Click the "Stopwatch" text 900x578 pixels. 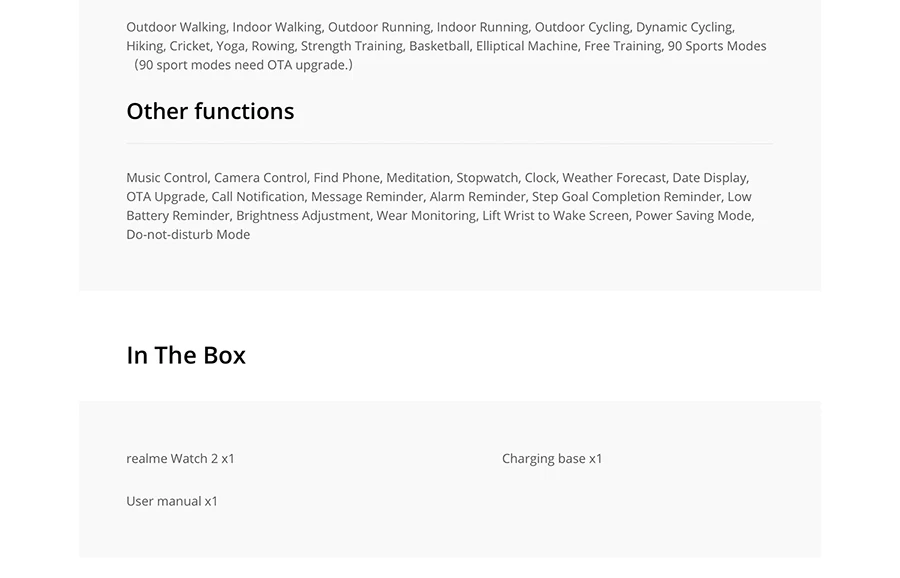(487, 178)
